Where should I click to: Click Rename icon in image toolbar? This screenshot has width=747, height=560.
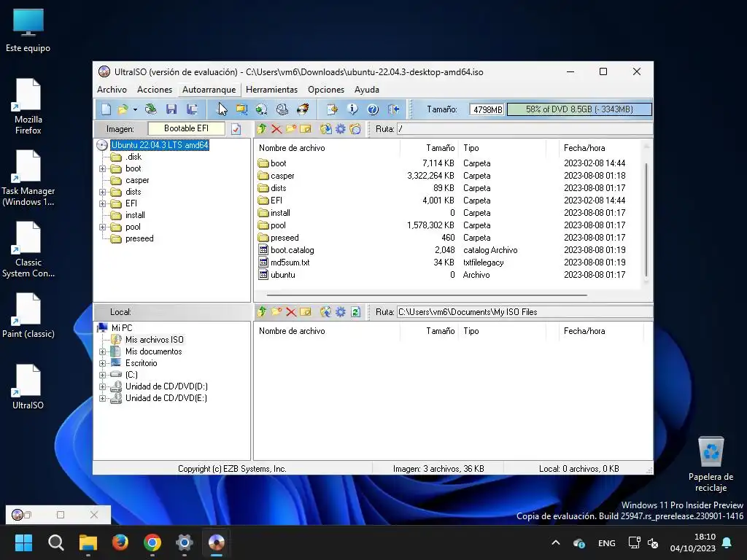coord(306,128)
